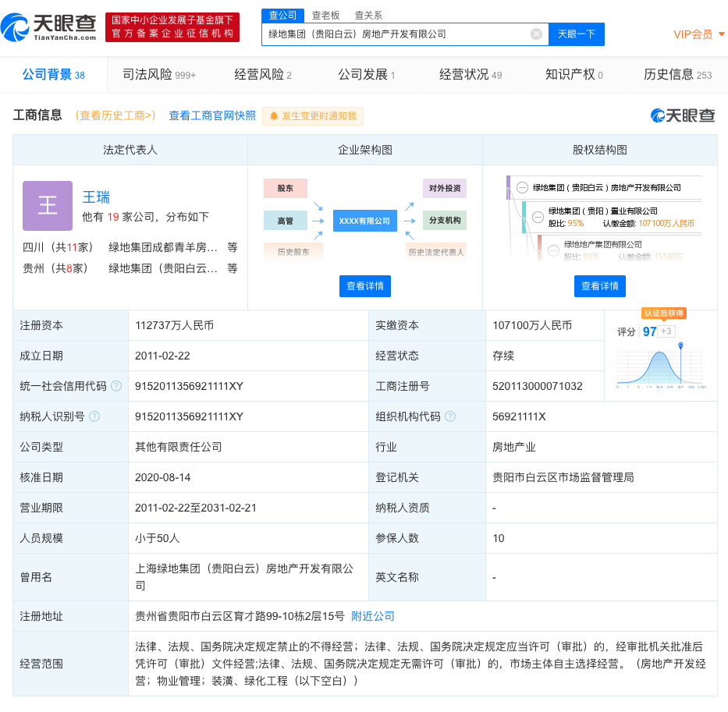Open the 附近公司 link
The height and width of the screenshot is (712, 728).
click(x=373, y=616)
